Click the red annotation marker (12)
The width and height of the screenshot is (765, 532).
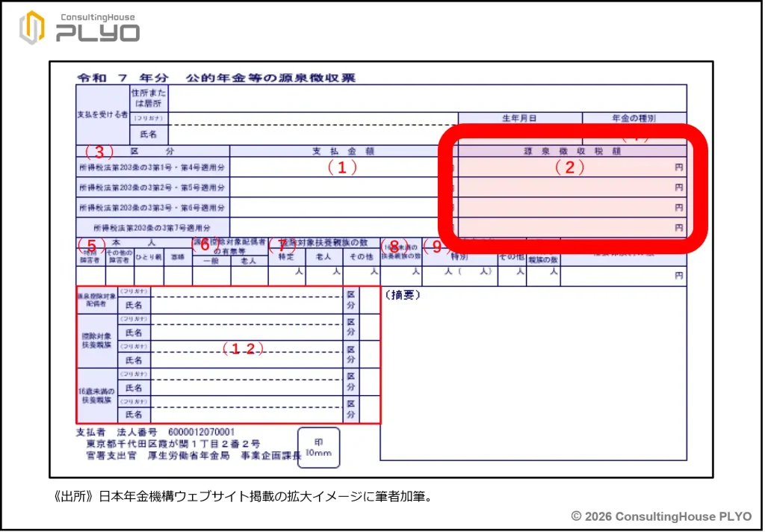tap(240, 349)
